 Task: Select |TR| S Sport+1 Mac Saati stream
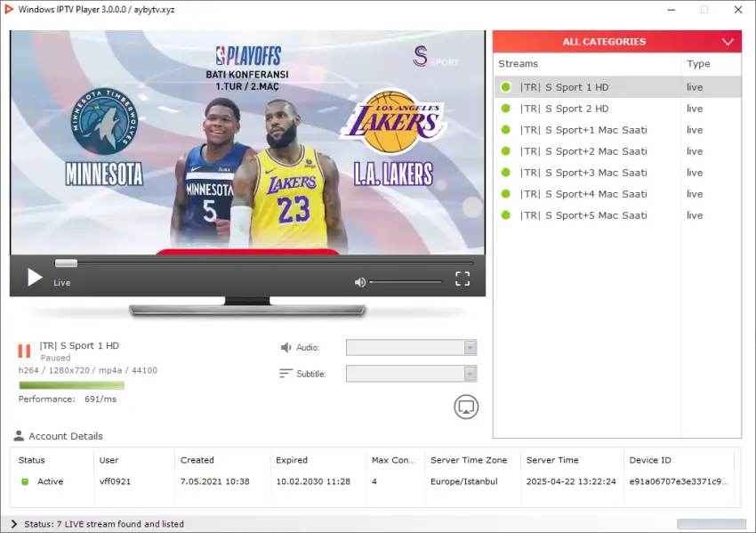(617, 130)
